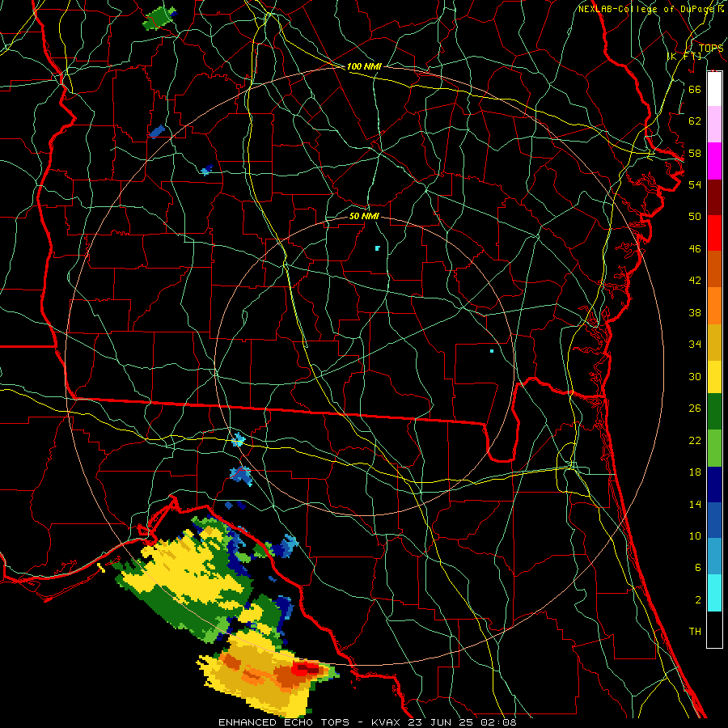This screenshot has width=728, height=728.
Task: Click the "6" legend value
Action: 697,568
